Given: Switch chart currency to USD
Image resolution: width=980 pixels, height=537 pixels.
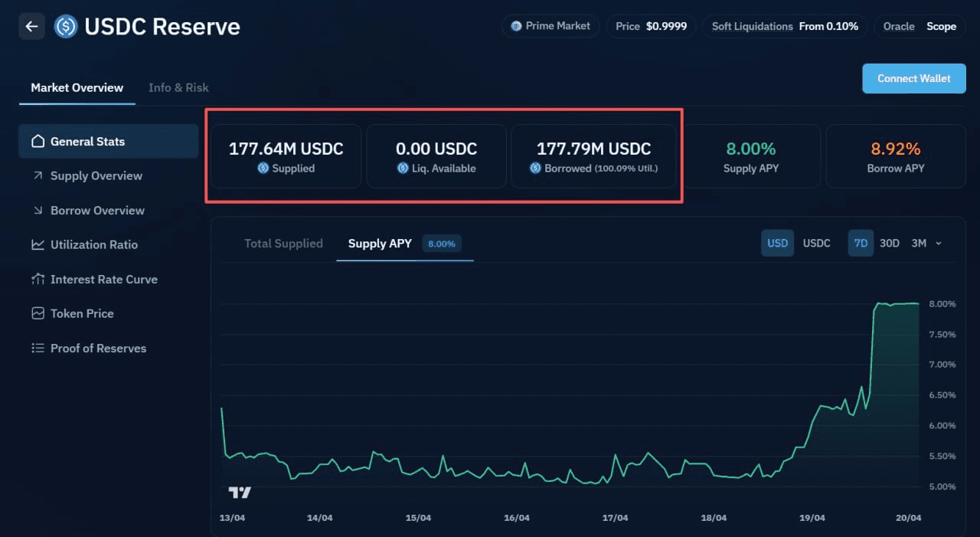Looking at the screenshot, I should point(777,244).
